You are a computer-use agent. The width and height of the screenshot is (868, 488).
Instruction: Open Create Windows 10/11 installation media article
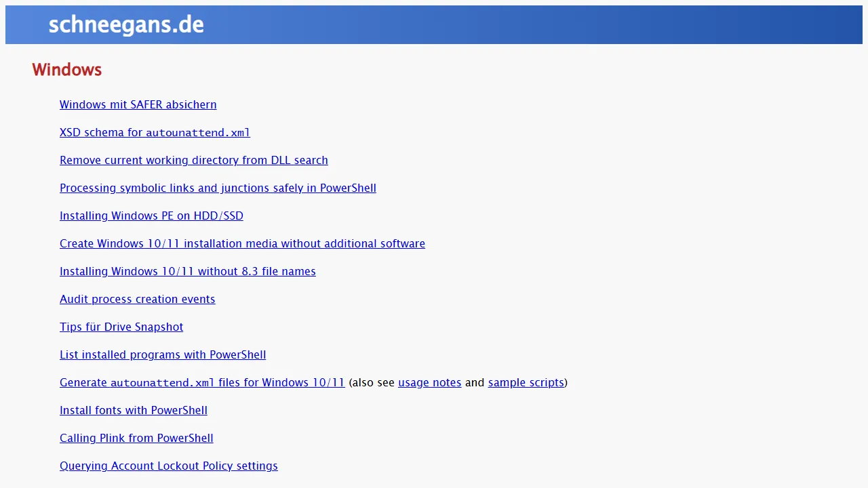click(x=242, y=243)
